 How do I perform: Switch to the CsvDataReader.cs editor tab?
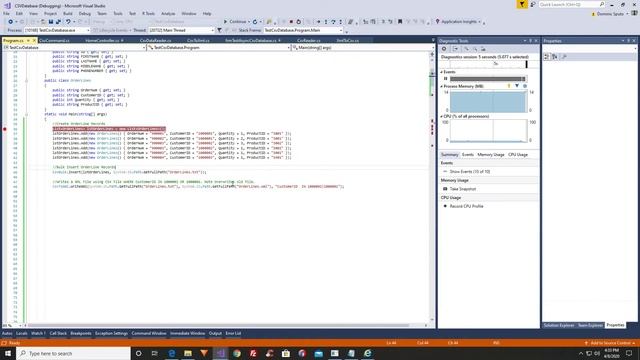(x=155, y=40)
